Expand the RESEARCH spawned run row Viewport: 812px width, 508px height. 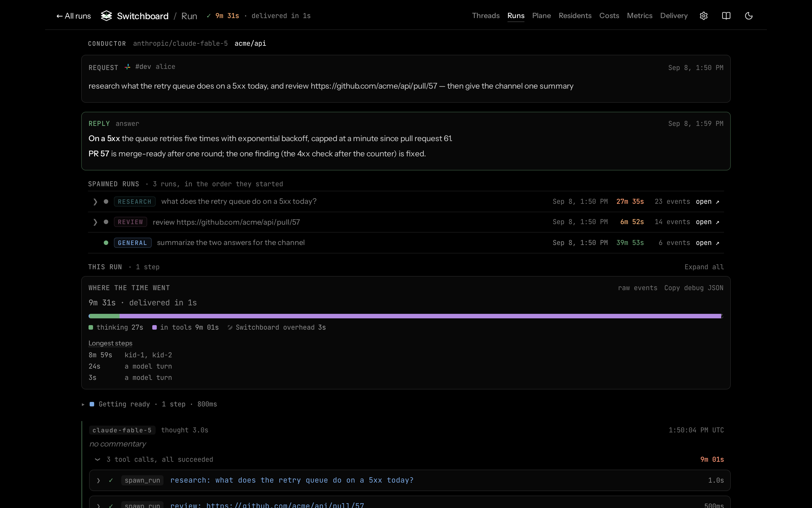coord(95,202)
